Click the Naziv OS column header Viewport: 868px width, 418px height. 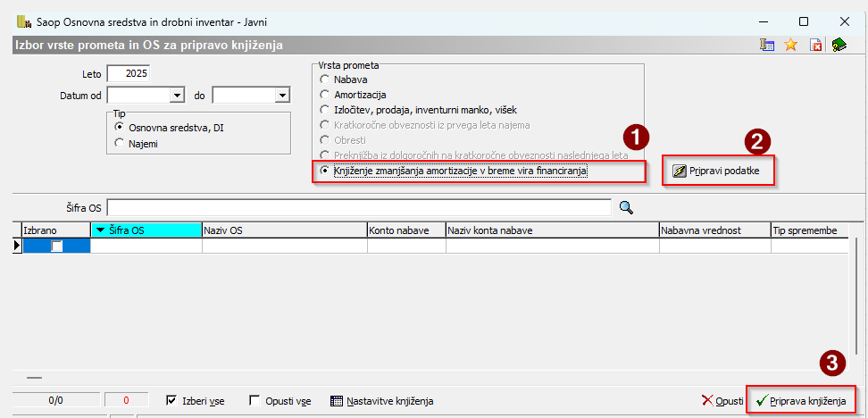tap(285, 230)
